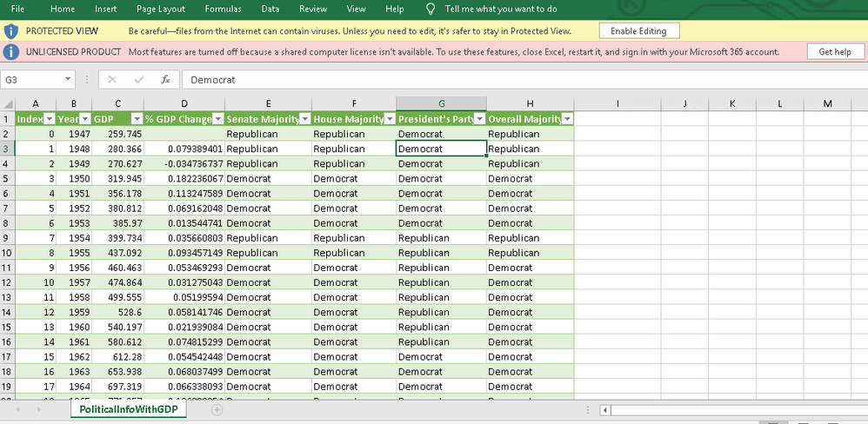This screenshot has width=868, height=424.
Task: Click Senate Majority cell in row 9
Action: pos(269,238)
